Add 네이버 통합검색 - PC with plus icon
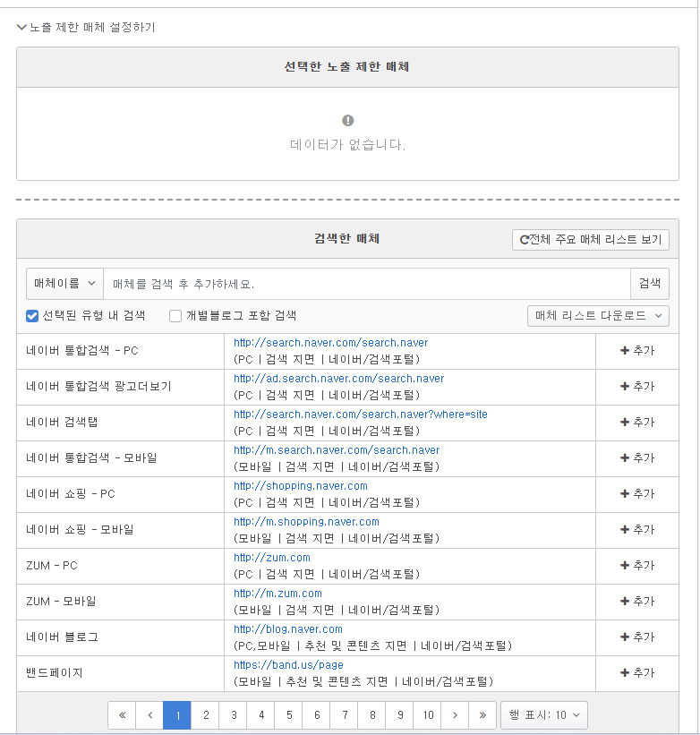The width and height of the screenshot is (700, 735). [x=636, y=351]
